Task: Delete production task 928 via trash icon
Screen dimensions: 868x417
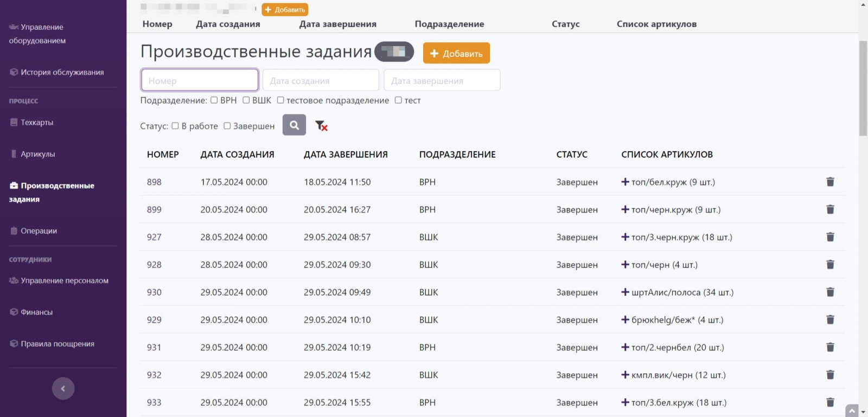Action: [830, 265]
